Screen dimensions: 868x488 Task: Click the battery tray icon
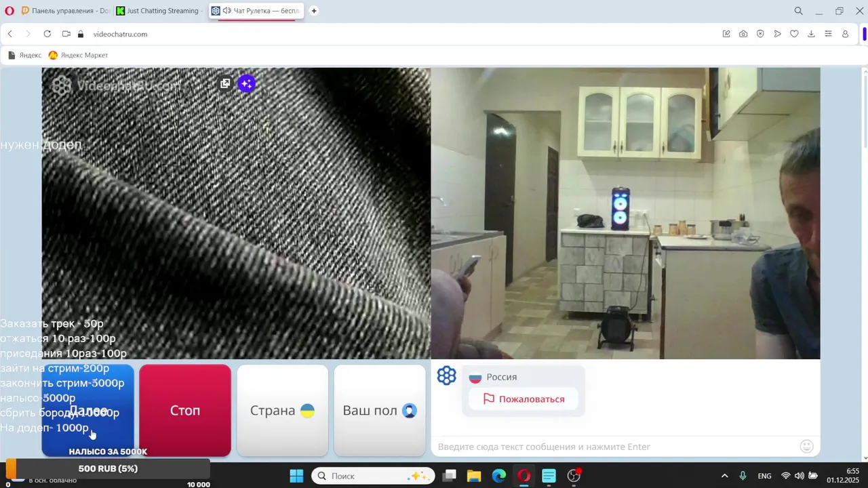click(812, 476)
